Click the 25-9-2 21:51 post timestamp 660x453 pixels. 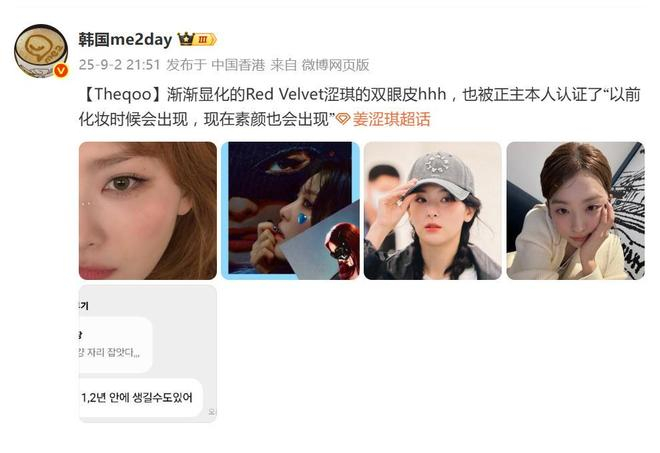point(120,65)
